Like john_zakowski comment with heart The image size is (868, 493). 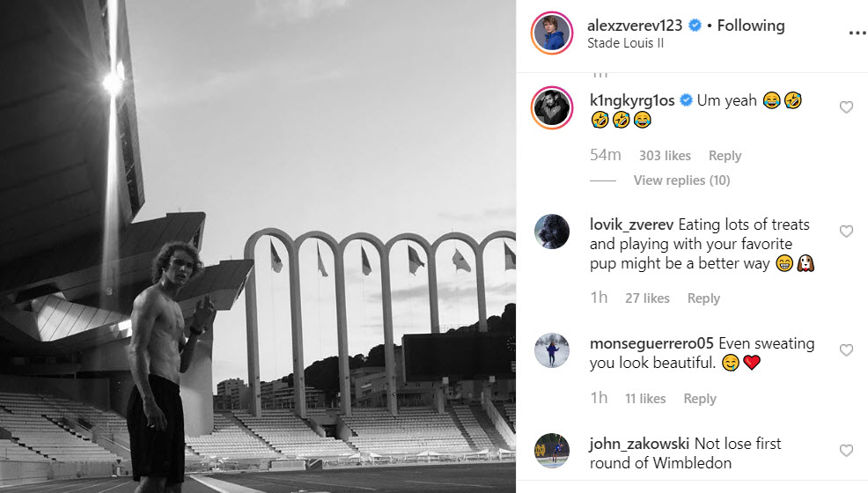[x=846, y=450]
